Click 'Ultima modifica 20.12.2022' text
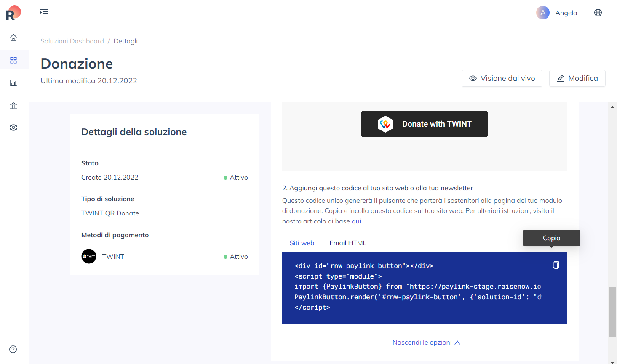The width and height of the screenshot is (617, 364). [89, 81]
